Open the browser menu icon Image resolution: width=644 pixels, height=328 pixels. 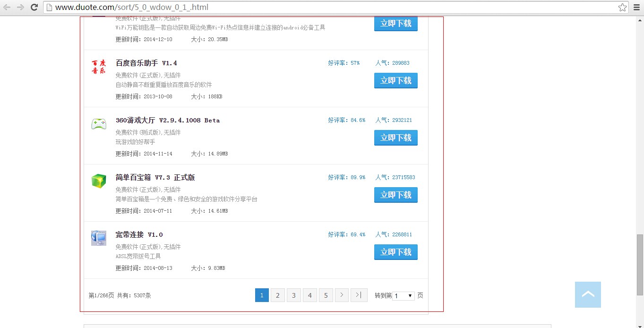tap(637, 8)
